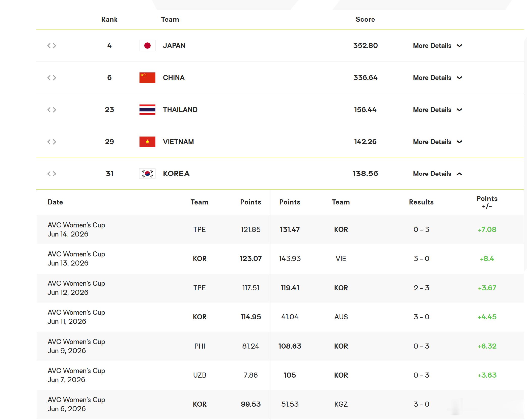Click the 41.04 points value
This screenshot has height=420, width=527.
click(x=290, y=317)
